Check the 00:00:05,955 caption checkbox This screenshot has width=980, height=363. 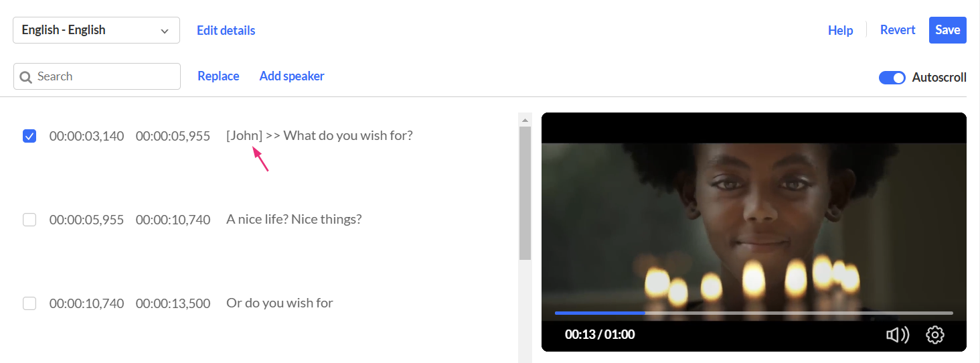[x=29, y=220]
